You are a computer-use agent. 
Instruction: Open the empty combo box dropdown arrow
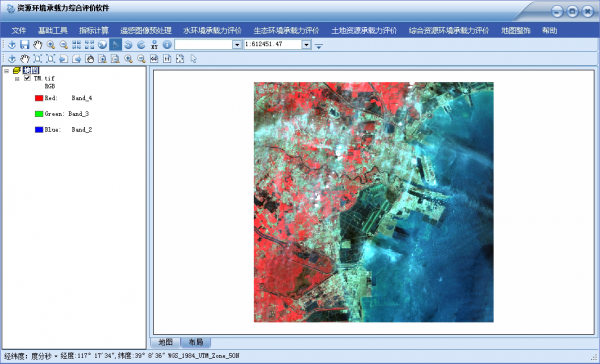(237, 45)
